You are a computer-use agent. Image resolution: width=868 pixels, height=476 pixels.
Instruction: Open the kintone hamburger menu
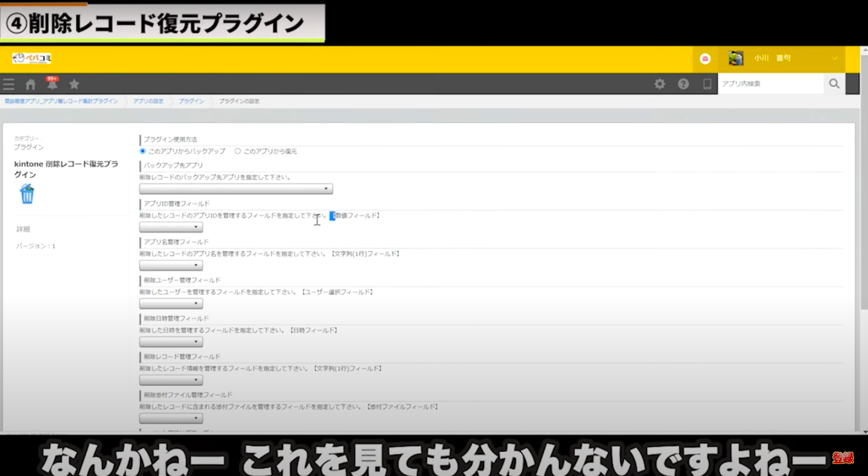8,84
